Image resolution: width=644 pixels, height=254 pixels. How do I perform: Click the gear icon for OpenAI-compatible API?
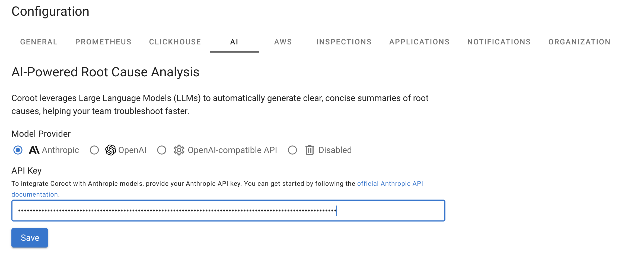(x=179, y=150)
